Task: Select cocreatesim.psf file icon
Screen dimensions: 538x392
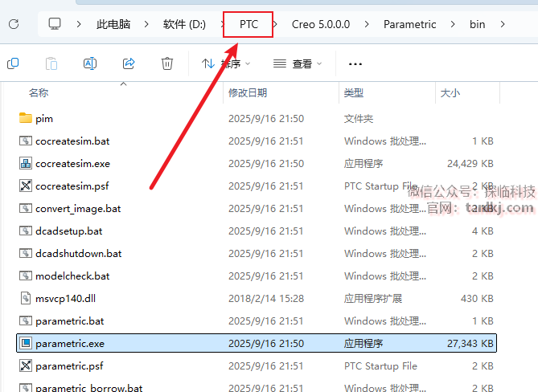Action: (x=26, y=186)
